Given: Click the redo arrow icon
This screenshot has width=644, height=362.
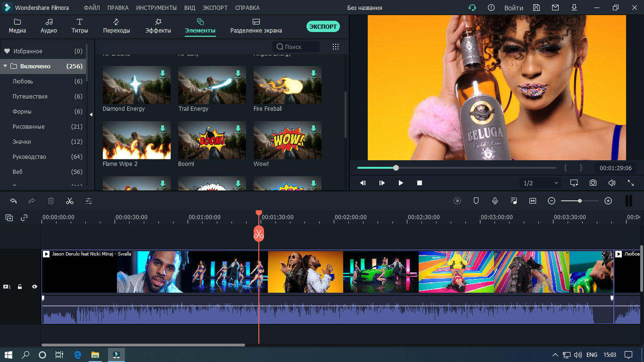Looking at the screenshot, I should pyautogui.click(x=32, y=201).
